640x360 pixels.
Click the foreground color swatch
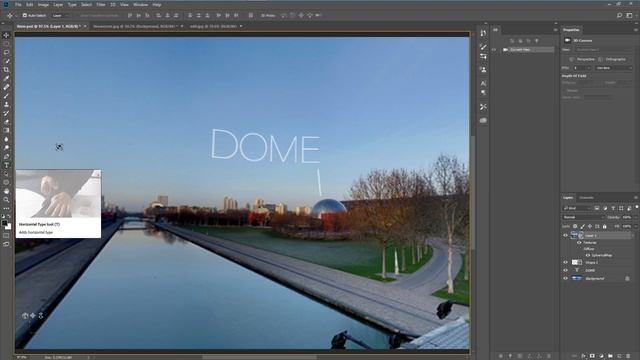4,223
